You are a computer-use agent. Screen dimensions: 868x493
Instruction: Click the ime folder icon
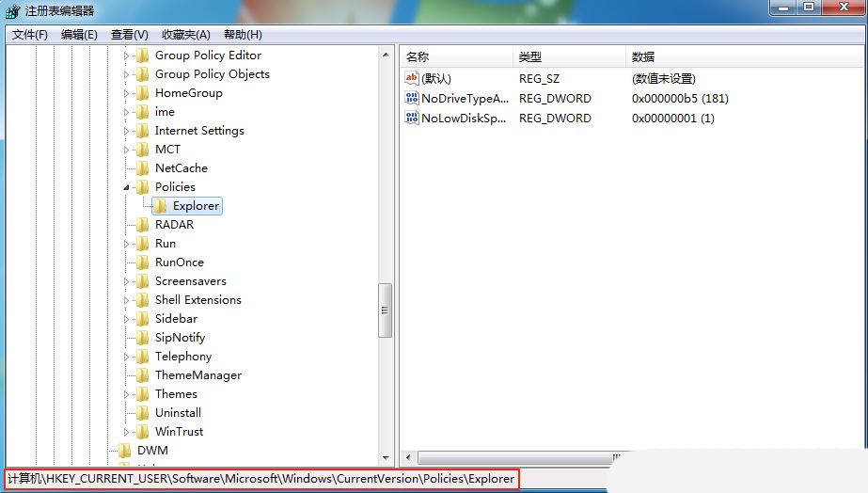click(x=142, y=112)
